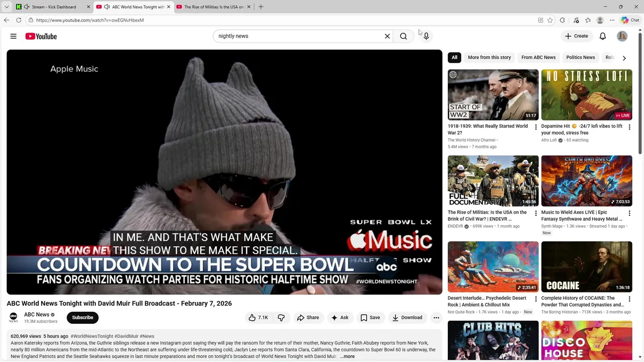Show next filter chips with arrow
The image size is (644, 362).
point(624,58)
